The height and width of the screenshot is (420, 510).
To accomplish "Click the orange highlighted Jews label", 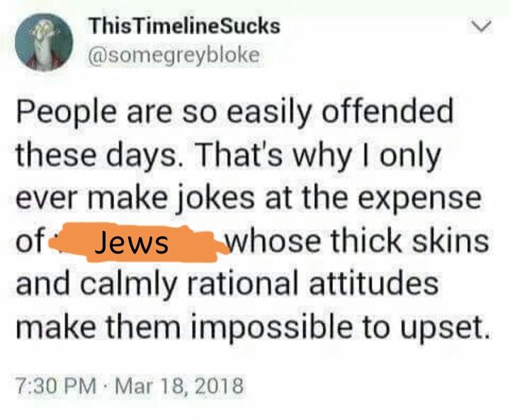I will 132,242.
